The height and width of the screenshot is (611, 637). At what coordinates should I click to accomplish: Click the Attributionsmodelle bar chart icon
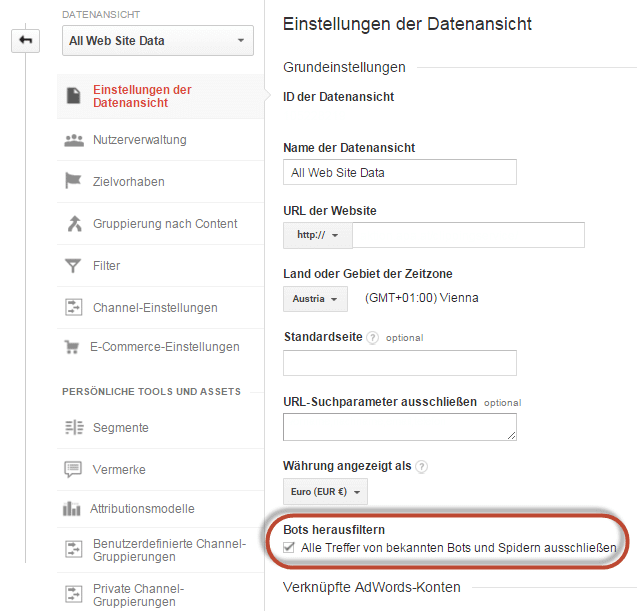click(x=72, y=508)
